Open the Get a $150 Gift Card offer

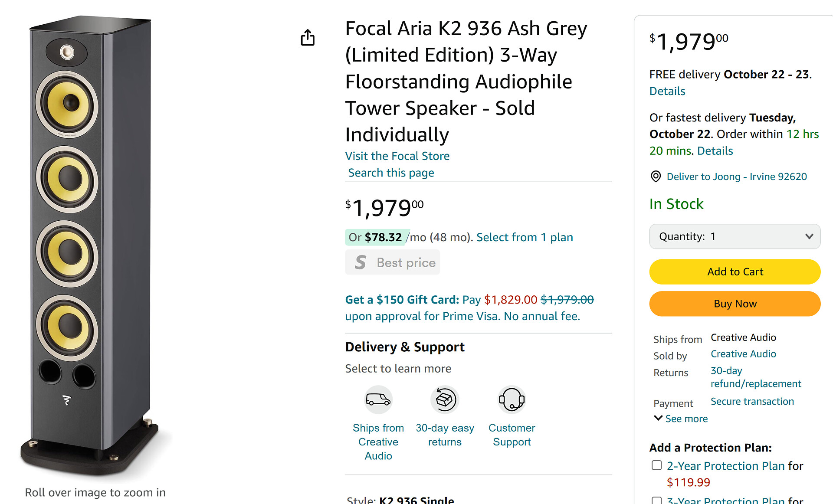402,300
